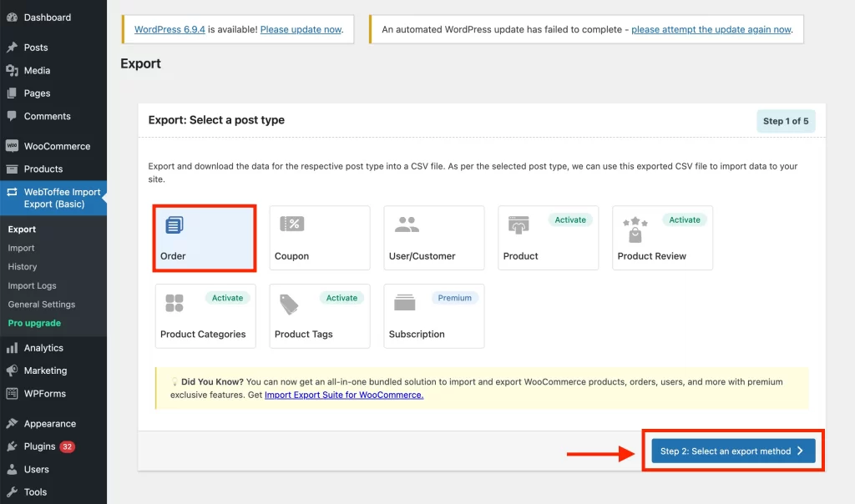Select the Subscription post type card
Screen dimensions: 855x504
[433, 316]
